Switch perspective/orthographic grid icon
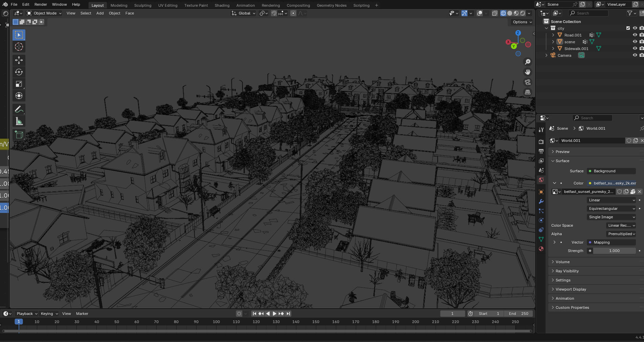The height and width of the screenshot is (342, 644). [528, 92]
